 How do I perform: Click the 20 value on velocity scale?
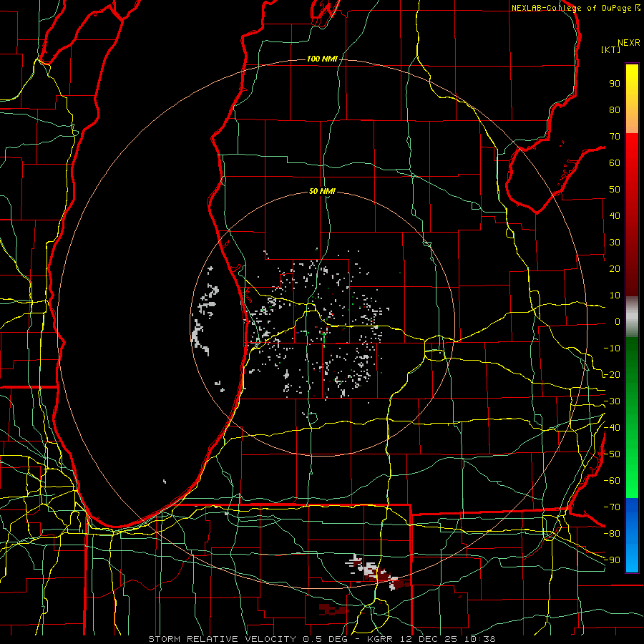coord(615,268)
